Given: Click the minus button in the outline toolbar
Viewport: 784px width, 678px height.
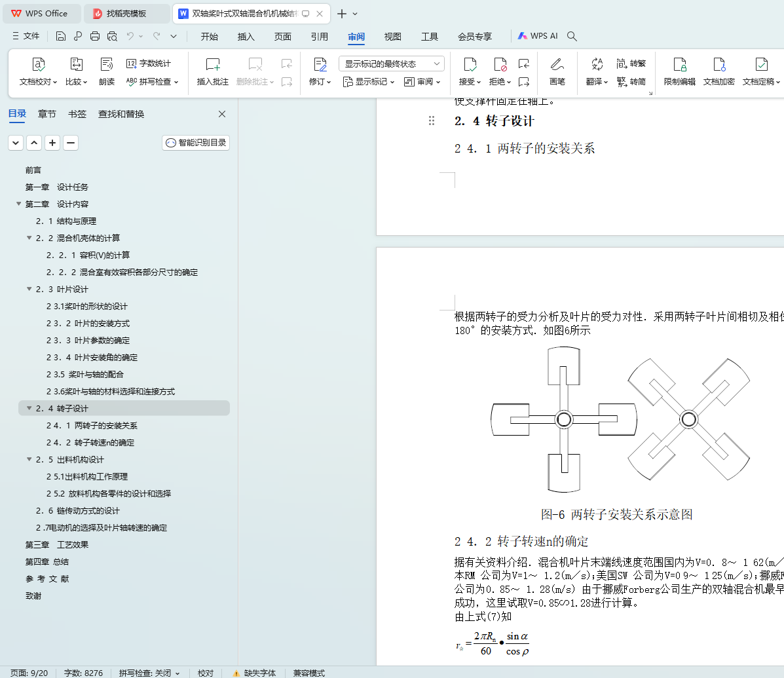Looking at the screenshot, I should click(x=71, y=143).
